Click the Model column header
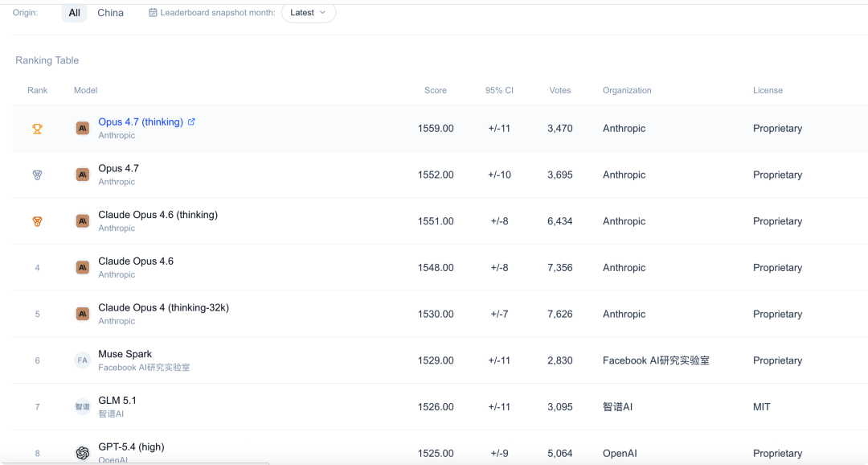Screen dimensions: 868x465 pyautogui.click(x=86, y=90)
